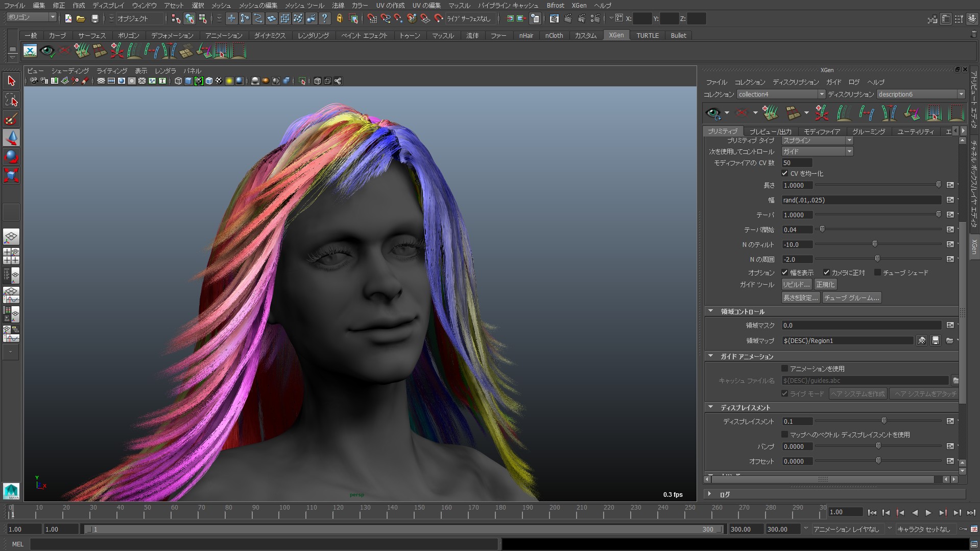980x551 pixels.
Task: Click the region map paint icon
Action: pyautogui.click(x=921, y=340)
